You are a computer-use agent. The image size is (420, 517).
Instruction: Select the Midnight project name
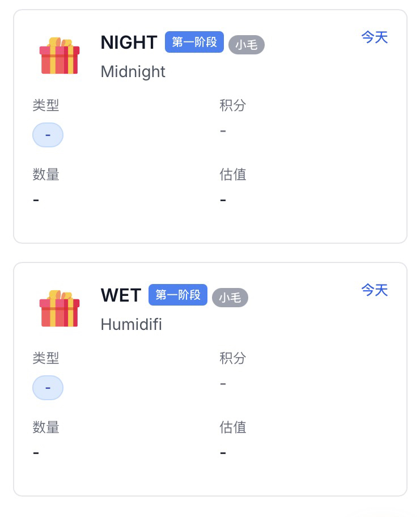(133, 71)
